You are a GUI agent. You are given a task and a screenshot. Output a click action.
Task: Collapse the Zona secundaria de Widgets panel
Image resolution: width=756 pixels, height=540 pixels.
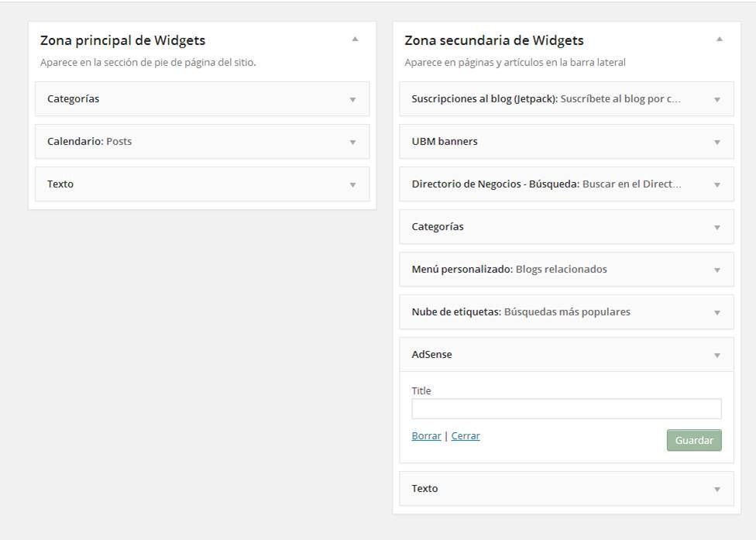pyautogui.click(x=720, y=39)
